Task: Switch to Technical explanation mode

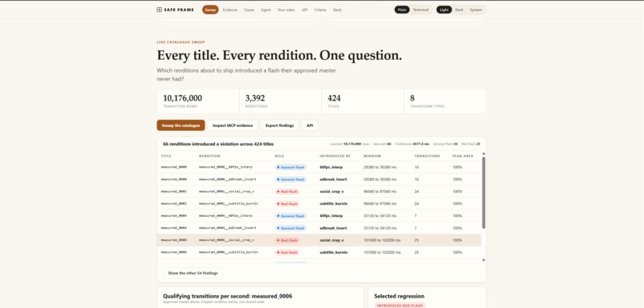Action: click(420, 10)
